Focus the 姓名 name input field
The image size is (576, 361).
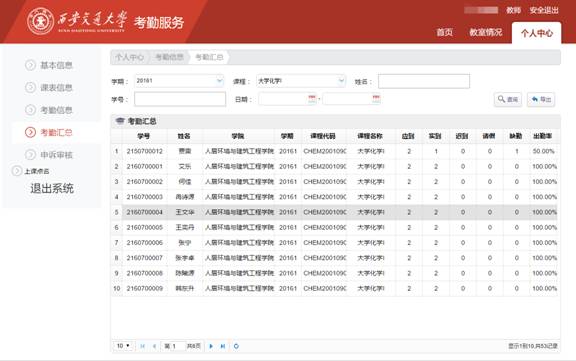(424, 81)
